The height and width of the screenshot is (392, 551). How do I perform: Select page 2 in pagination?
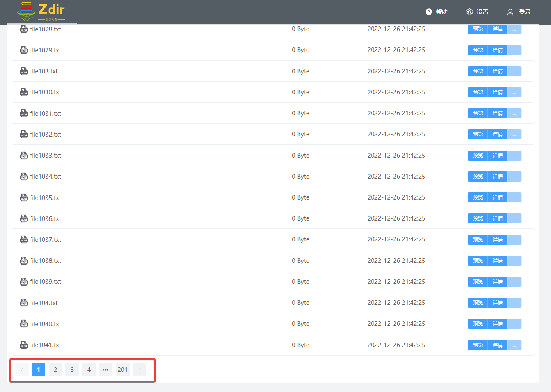(55, 370)
